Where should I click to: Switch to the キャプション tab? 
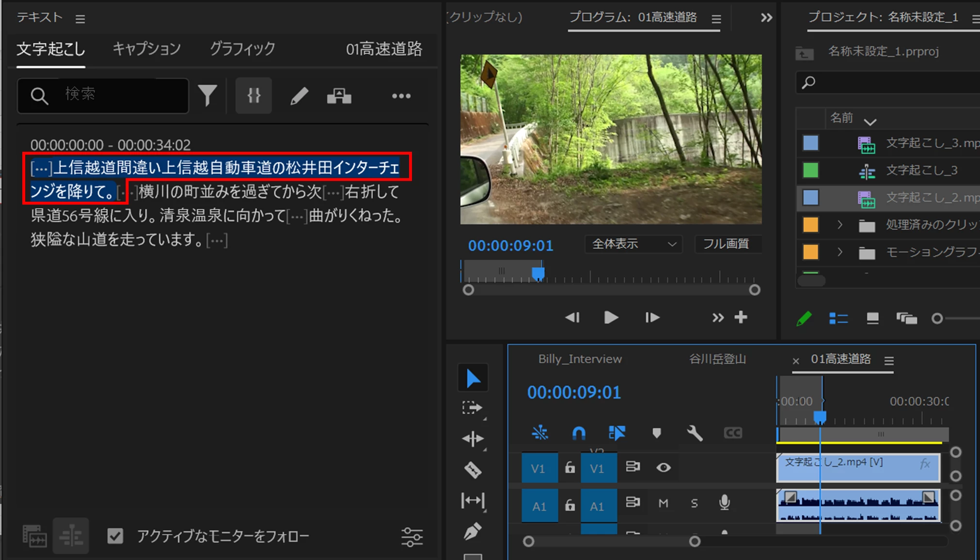146,48
